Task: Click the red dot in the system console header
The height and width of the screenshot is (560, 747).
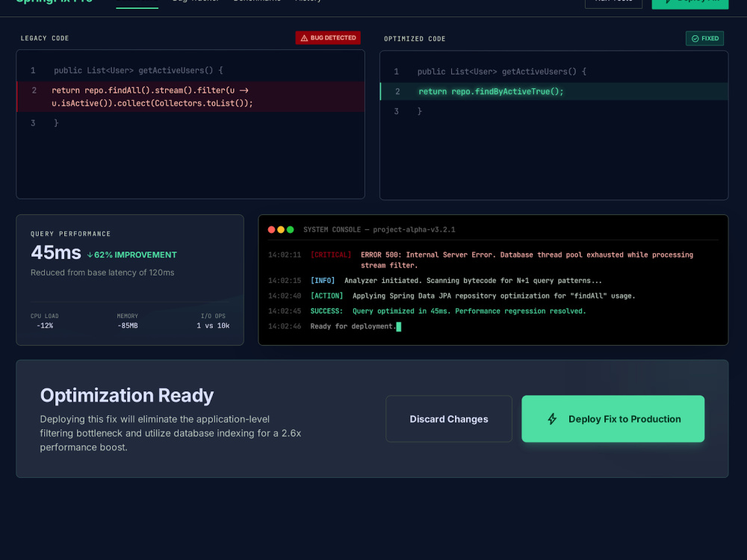Action: coord(272,229)
